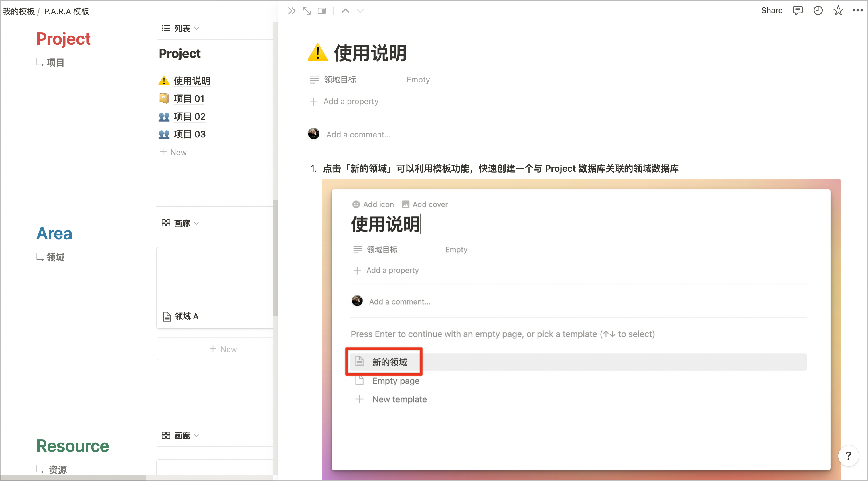Click the people icon of 项目 03
Image resolution: width=868 pixels, height=481 pixels.
click(x=164, y=134)
